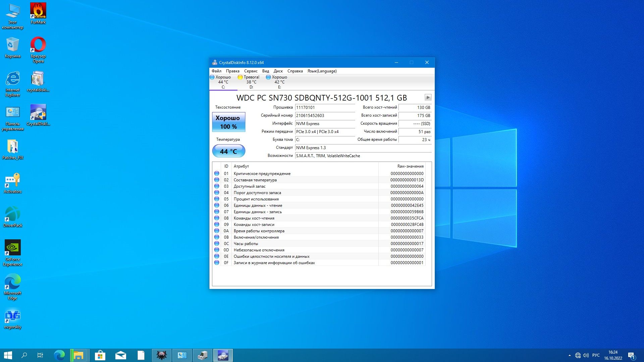Click the next disk arrow button
This screenshot has height=362, width=644.
click(x=428, y=98)
